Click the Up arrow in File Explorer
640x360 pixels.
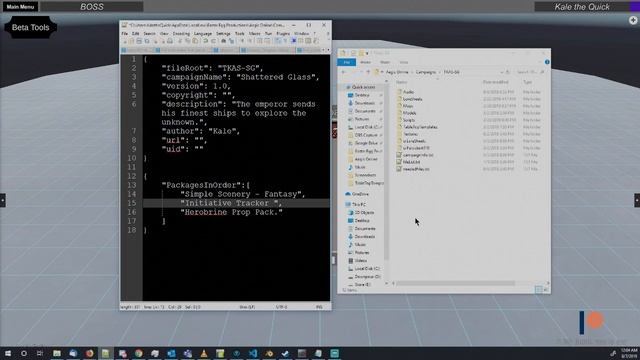[368, 72]
